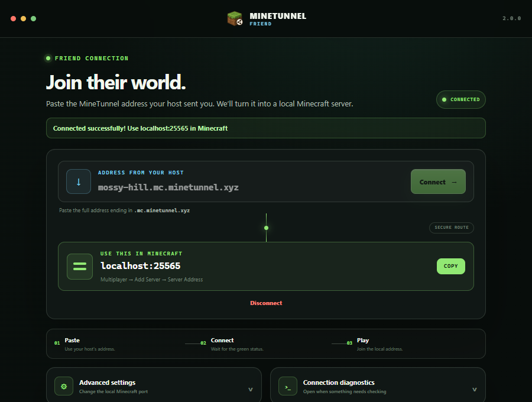Copy the localhost address
The image size is (532, 402).
450,266
